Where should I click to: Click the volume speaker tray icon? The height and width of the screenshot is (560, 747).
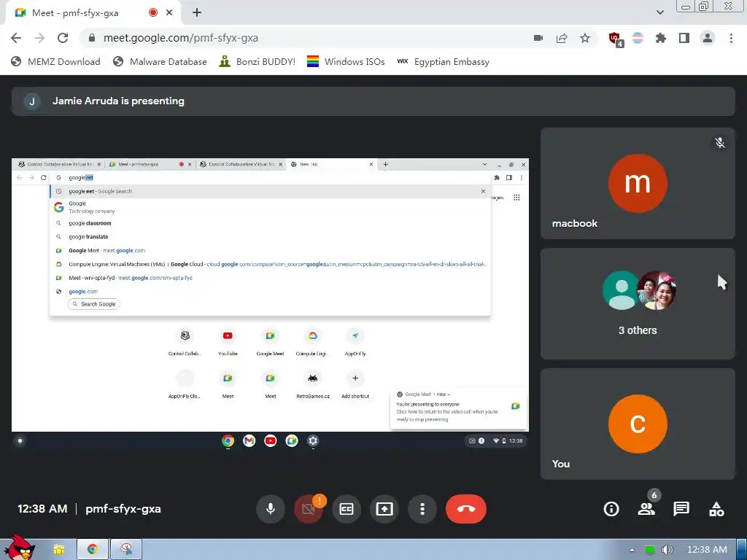[x=667, y=550]
